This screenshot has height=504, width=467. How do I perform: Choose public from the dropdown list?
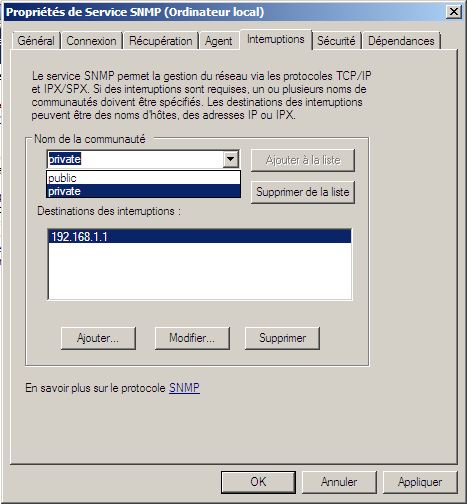[x=144, y=178]
